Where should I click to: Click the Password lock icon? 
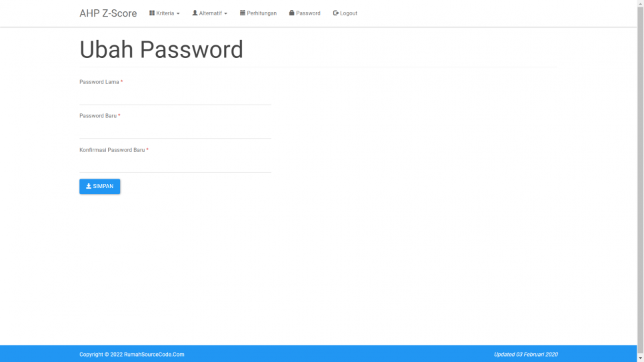coord(291,13)
